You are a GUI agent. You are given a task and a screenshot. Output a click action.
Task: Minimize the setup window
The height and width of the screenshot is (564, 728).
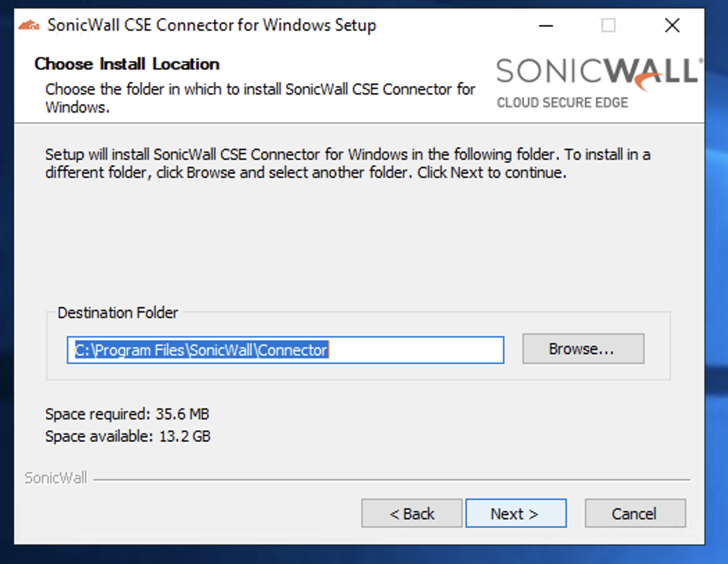coord(546,26)
